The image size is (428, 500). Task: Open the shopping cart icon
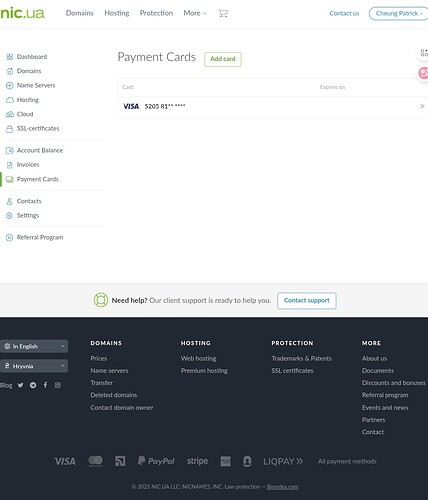(x=223, y=13)
